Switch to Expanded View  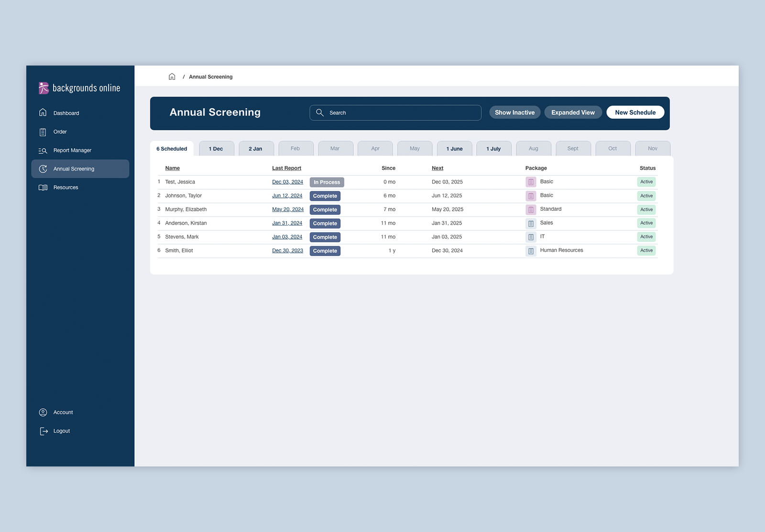coord(573,113)
